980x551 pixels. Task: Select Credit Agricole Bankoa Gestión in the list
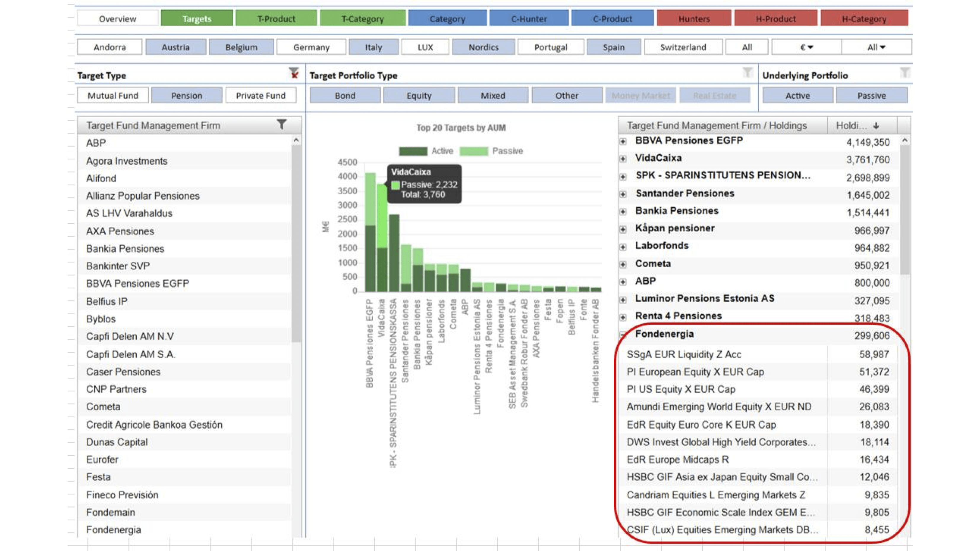pyautogui.click(x=184, y=425)
